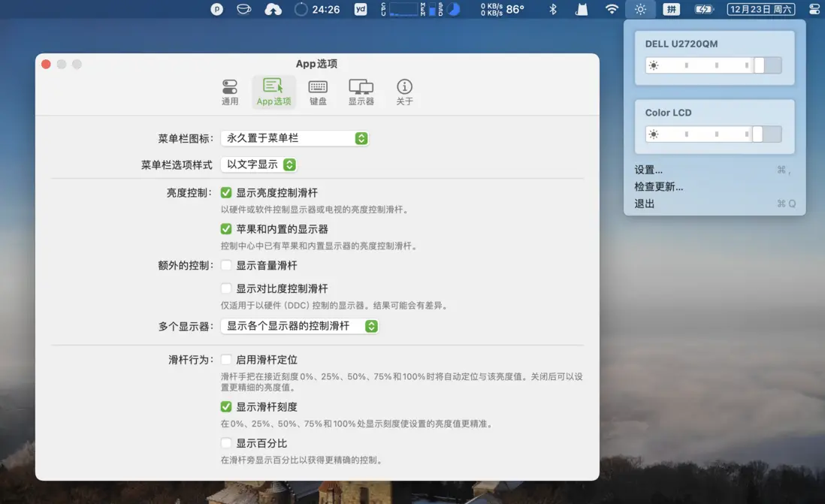Enable 显示百分比 checkbox
Viewport: 825px width, 504px height.
pos(226,443)
